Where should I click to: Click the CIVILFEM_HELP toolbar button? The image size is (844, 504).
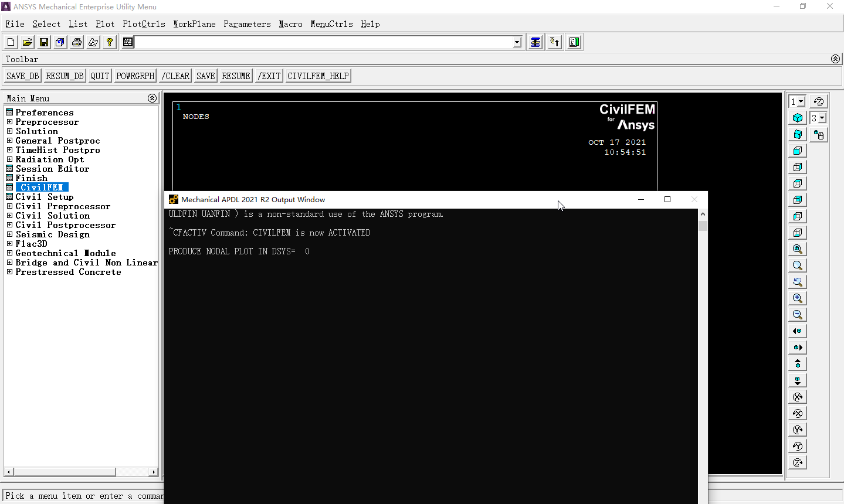(x=318, y=76)
